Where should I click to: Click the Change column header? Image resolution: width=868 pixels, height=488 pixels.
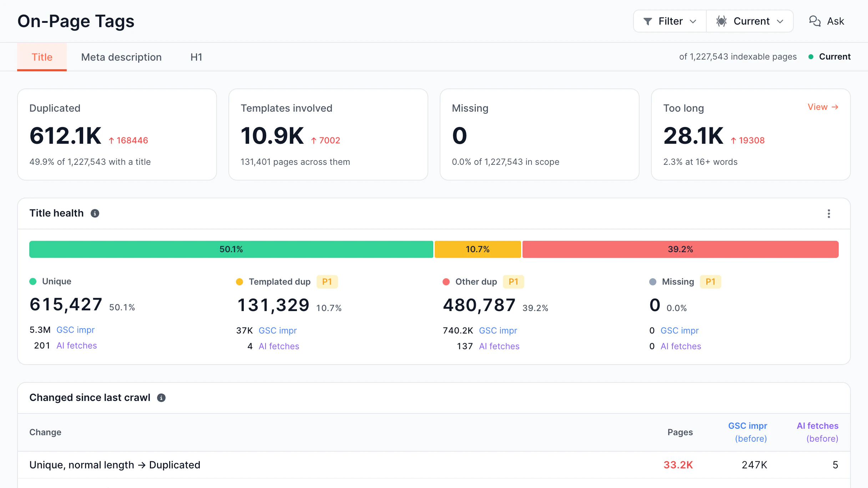[x=45, y=432]
